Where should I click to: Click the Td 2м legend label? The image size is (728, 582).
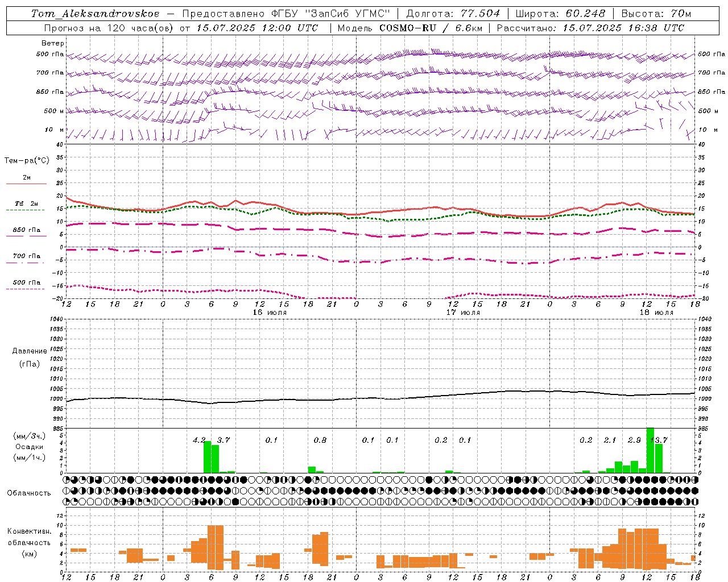pos(27,203)
